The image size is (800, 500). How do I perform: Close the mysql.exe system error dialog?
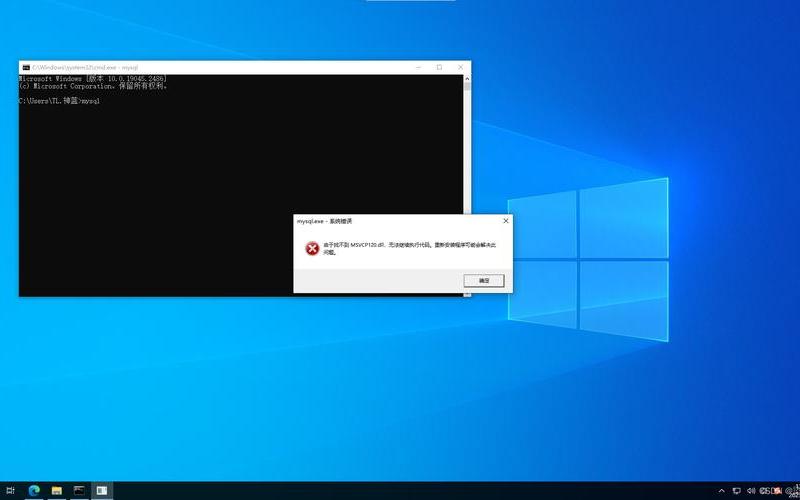[x=506, y=221]
